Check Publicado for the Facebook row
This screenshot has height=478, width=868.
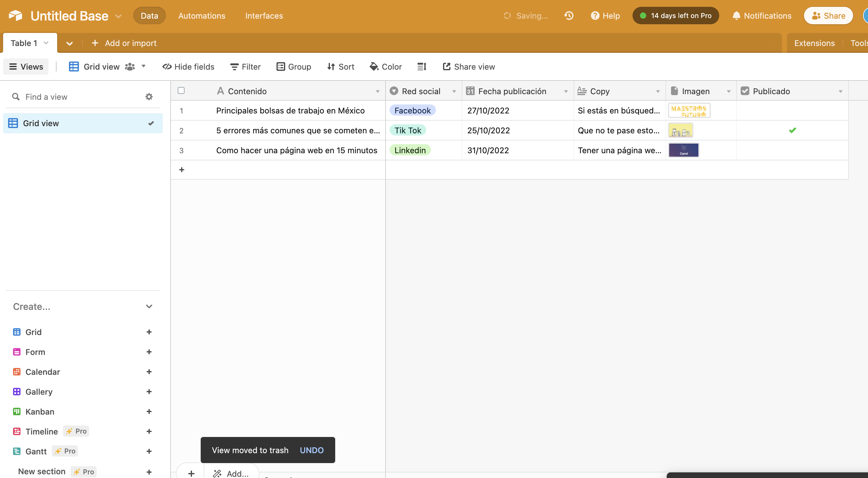pos(792,111)
